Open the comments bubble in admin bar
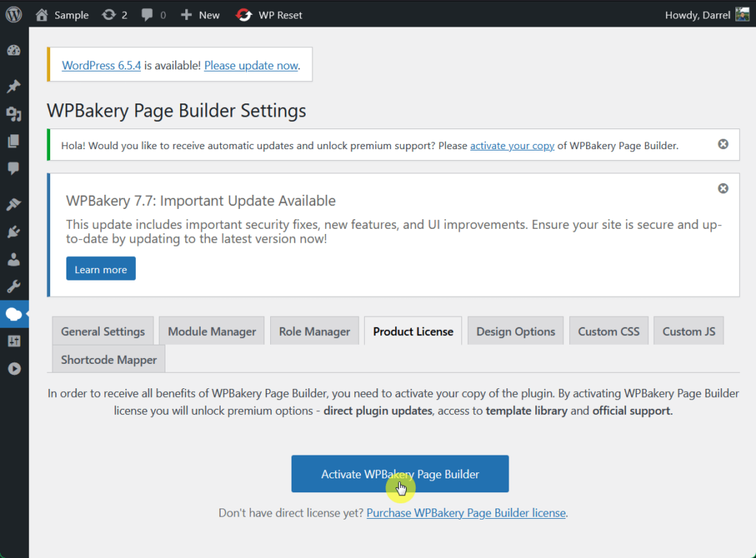This screenshot has height=558, width=756. pyautogui.click(x=154, y=15)
